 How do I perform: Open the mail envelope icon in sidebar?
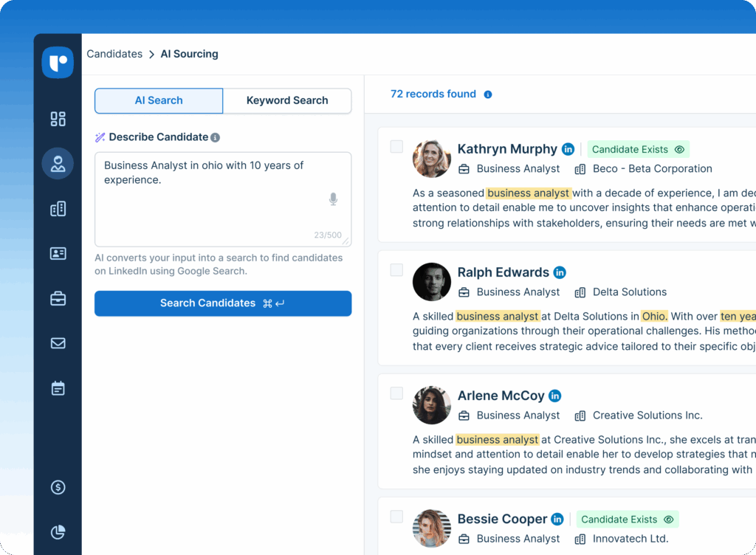[x=58, y=343]
